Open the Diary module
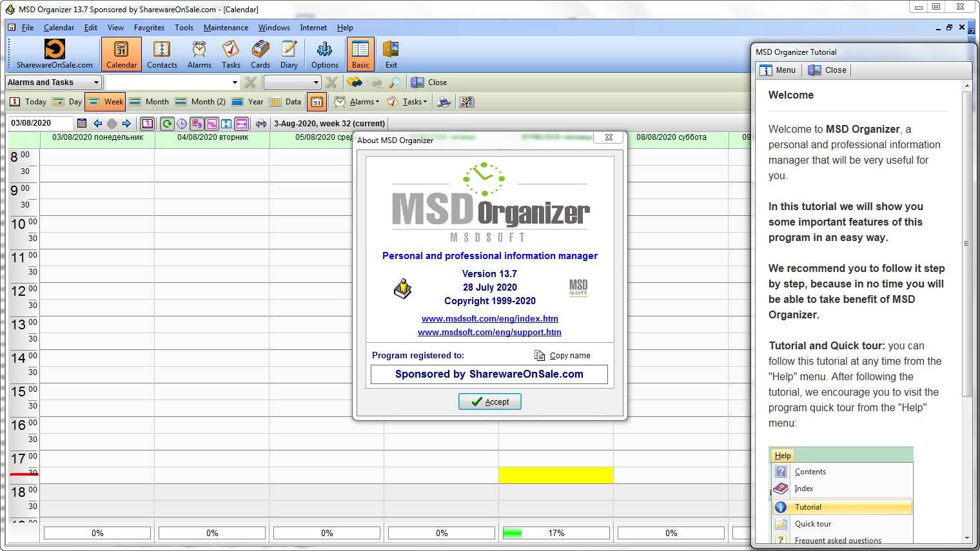The width and height of the screenshot is (980, 551). [289, 54]
